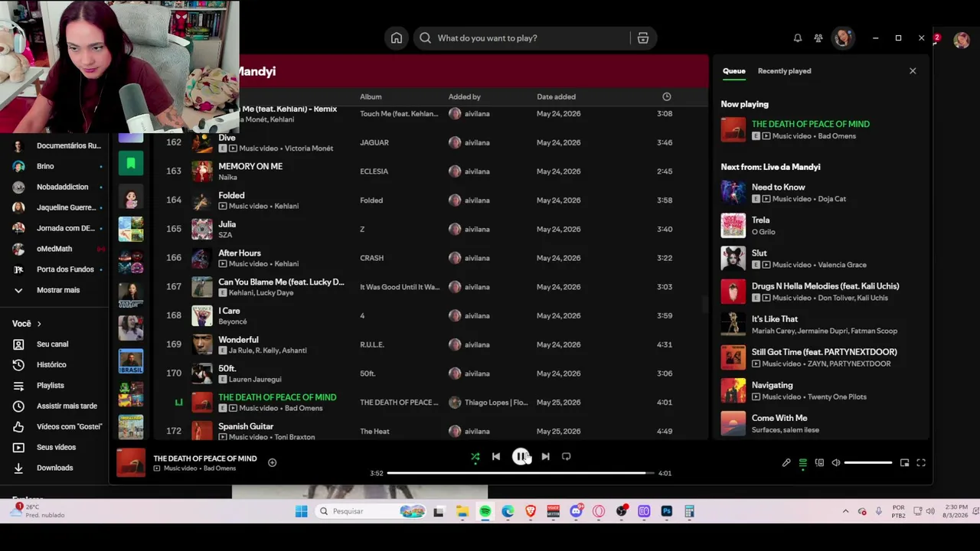Skip to previous track

[x=496, y=457]
